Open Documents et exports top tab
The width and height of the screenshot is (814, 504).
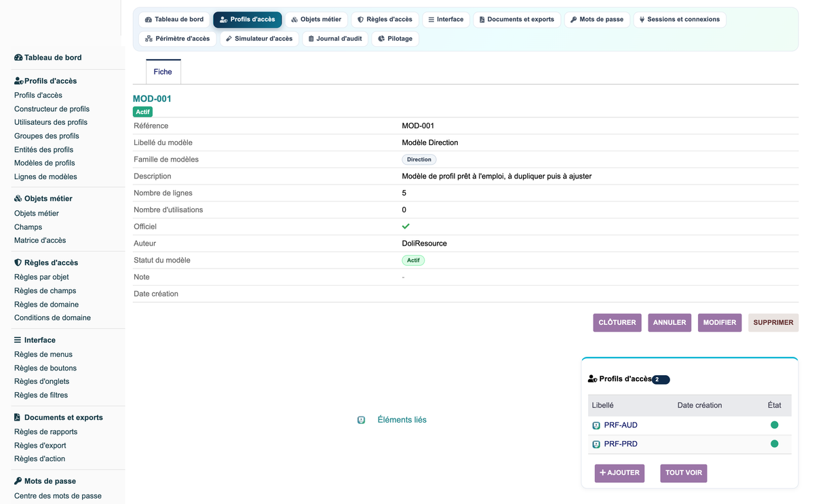pos(517,20)
